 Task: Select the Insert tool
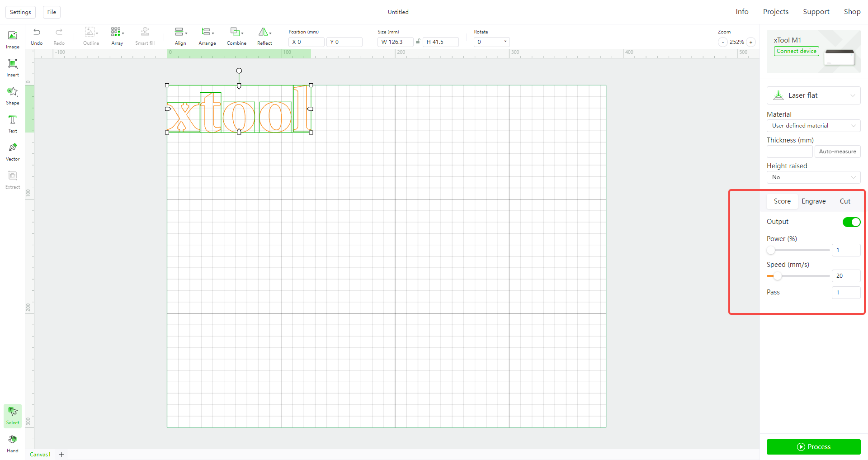pyautogui.click(x=13, y=68)
